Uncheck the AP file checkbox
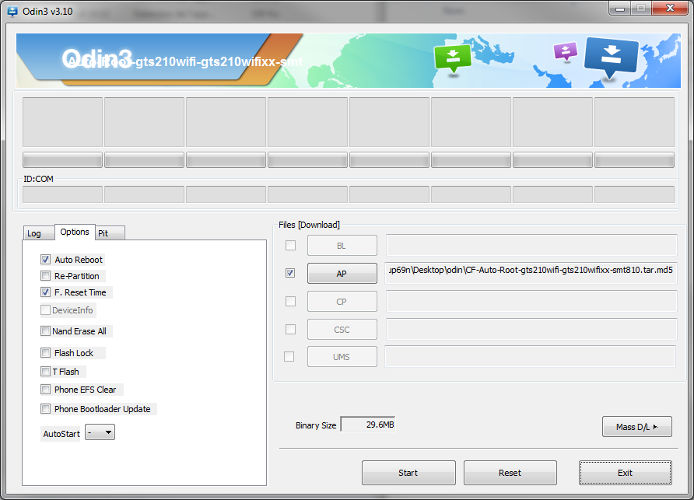Screen dimensions: 694x500 pyautogui.click(x=290, y=273)
